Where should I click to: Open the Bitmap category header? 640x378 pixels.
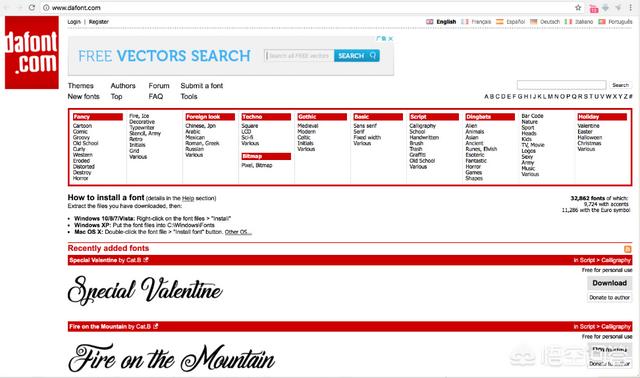[x=266, y=156]
